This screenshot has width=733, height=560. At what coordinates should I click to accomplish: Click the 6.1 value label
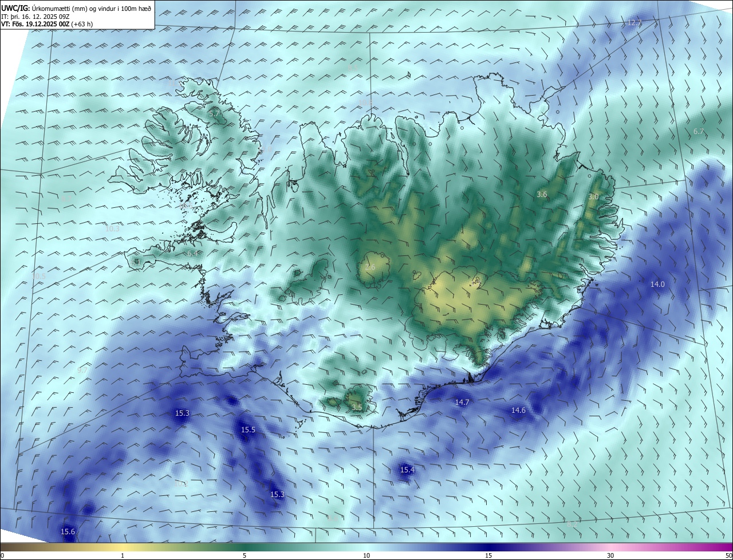[135, 262]
